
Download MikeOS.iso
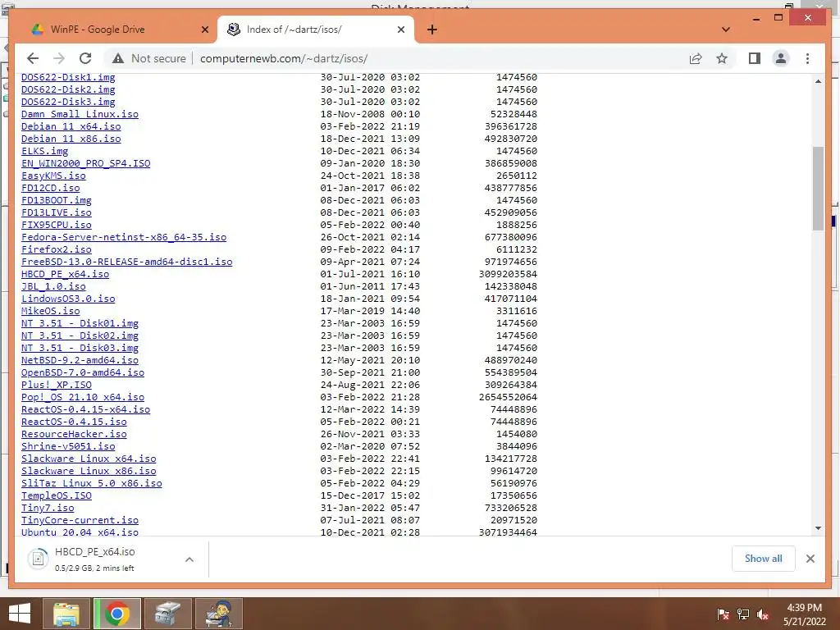(x=50, y=311)
